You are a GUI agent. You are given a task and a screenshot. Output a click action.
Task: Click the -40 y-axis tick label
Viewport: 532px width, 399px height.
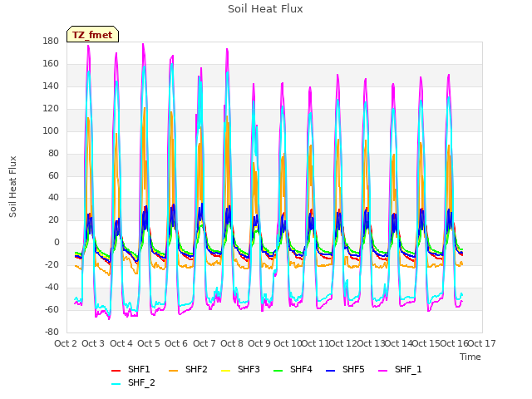tap(52, 288)
